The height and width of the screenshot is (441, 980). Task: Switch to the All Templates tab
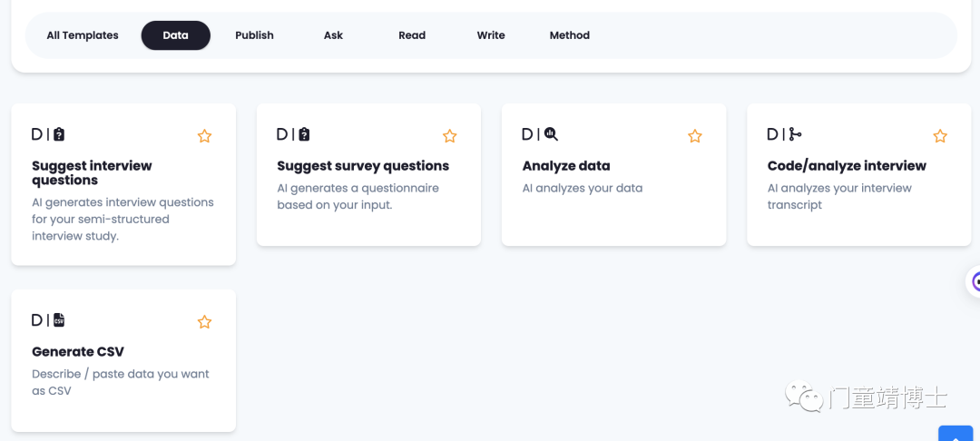[83, 35]
